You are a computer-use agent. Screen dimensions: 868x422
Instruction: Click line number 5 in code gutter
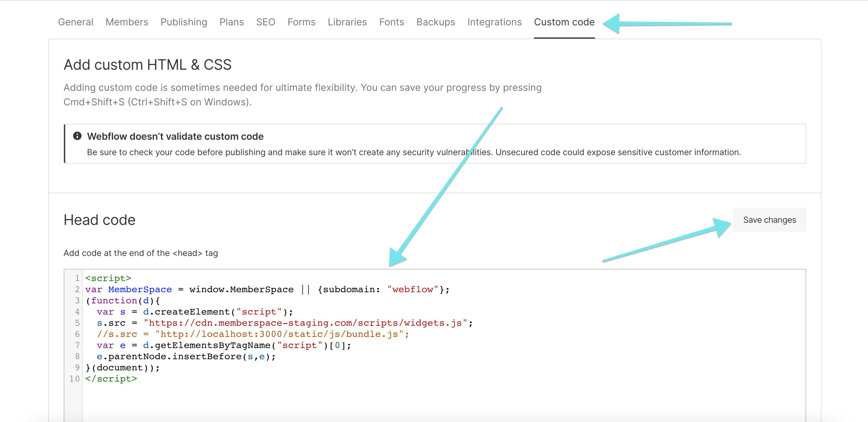tap(77, 323)
